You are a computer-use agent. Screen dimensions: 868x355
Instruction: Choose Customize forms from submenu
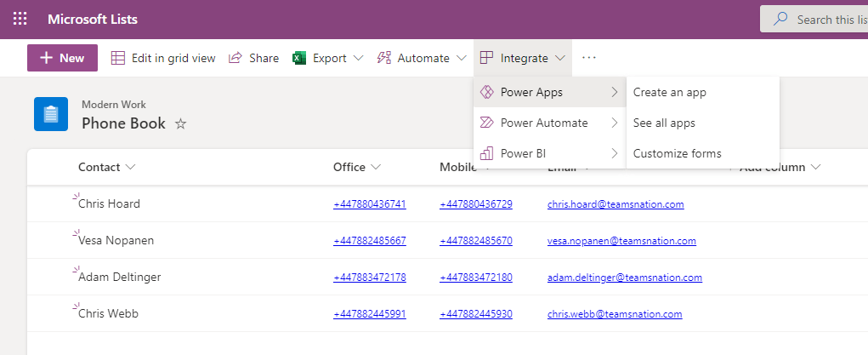(x=678, y=153)
